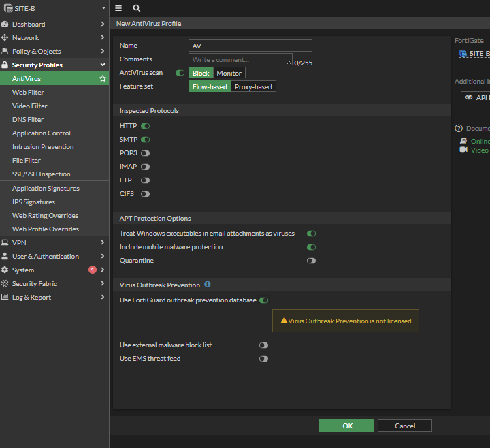Image resolution: width=490 pixels, height=448 pixels.
Task: Click the Dashboard icon in sidebar
Action: point(5,25)
